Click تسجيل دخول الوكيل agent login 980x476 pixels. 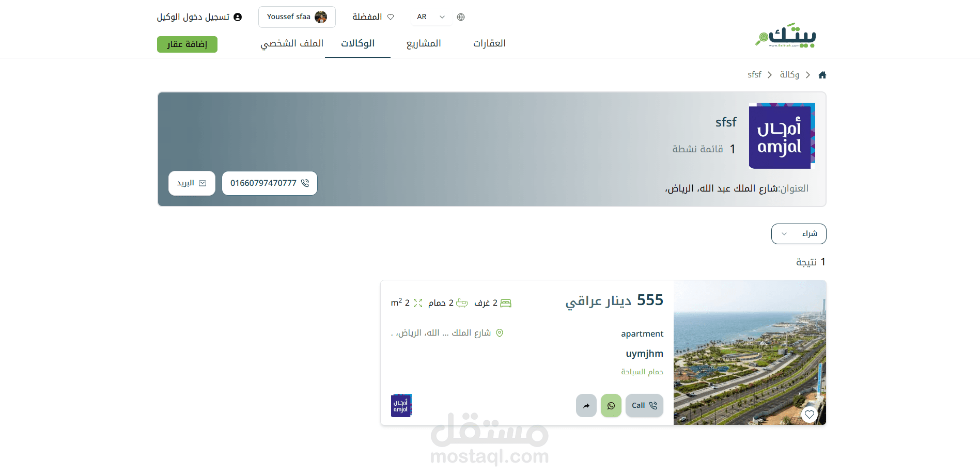click(199, 17)
